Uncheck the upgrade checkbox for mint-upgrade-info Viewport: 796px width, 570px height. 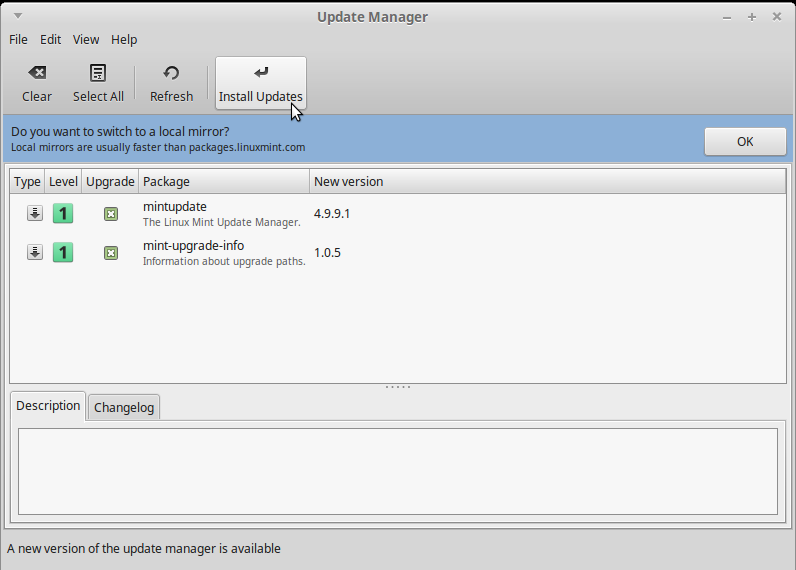point(111,253)
